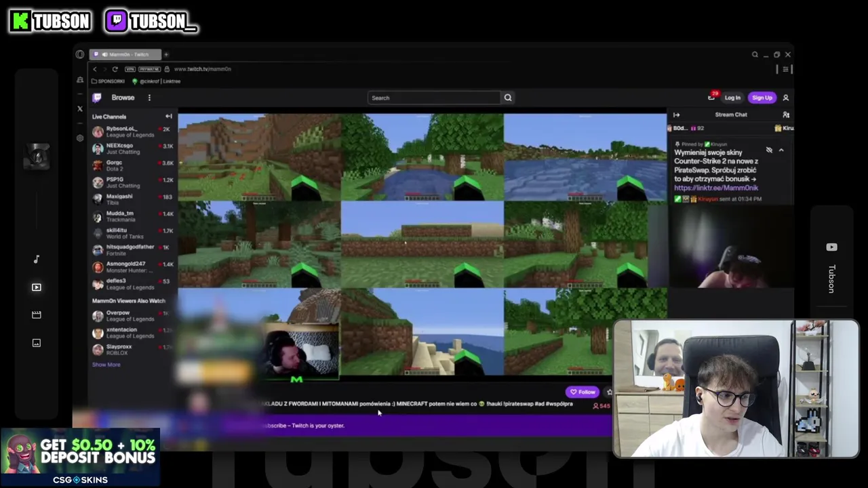Open Slayproxx ROBLOX channel
This screenshot has height=488, width=868.
point(133,350)
